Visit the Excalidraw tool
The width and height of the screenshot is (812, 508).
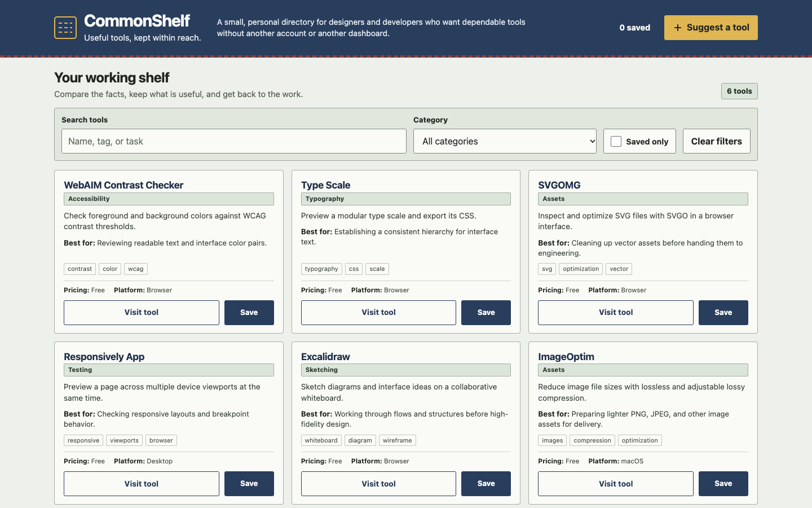pos(378,484)
